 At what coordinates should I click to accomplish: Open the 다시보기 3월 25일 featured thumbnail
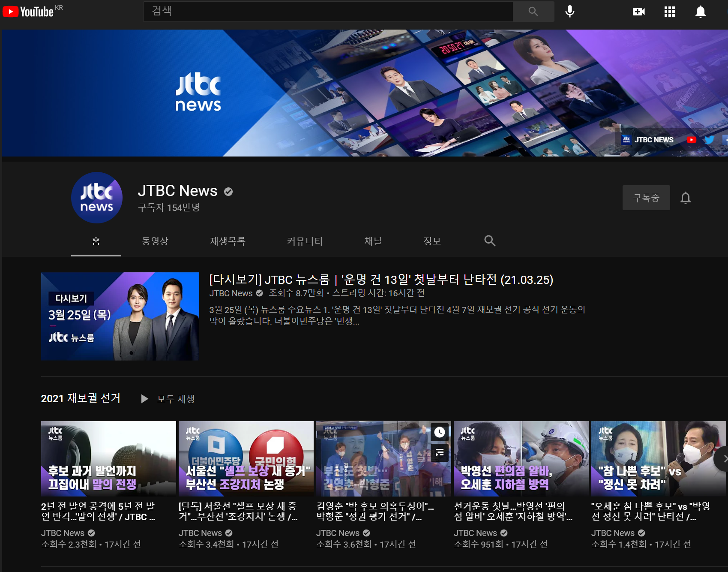pyautogui.click(x=120, y=316)
